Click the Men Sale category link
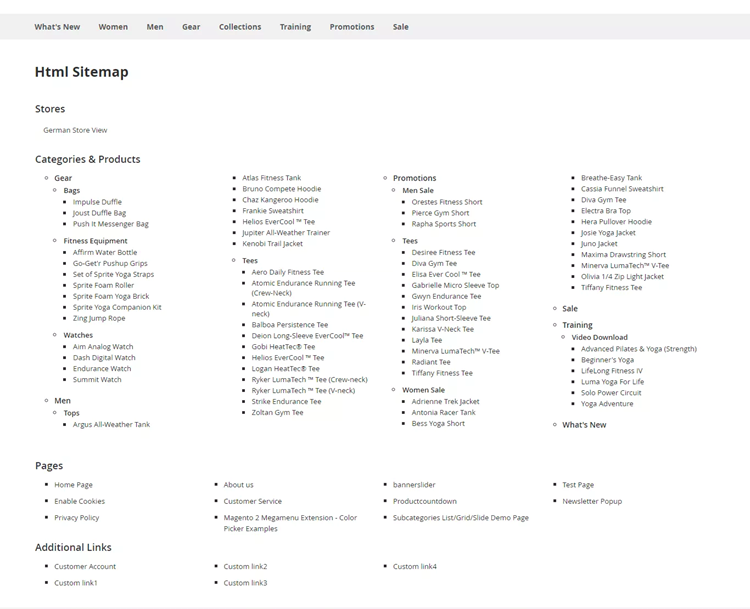 pos(418,191)
